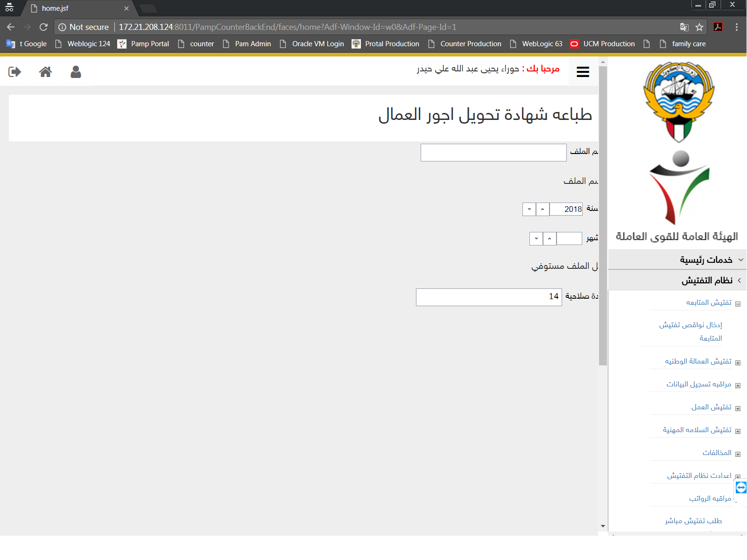This screenshot has height=560, width=747.
Task: Open the Protal Production bookmark
Action: pyautogui.click(x=386, y=44)
